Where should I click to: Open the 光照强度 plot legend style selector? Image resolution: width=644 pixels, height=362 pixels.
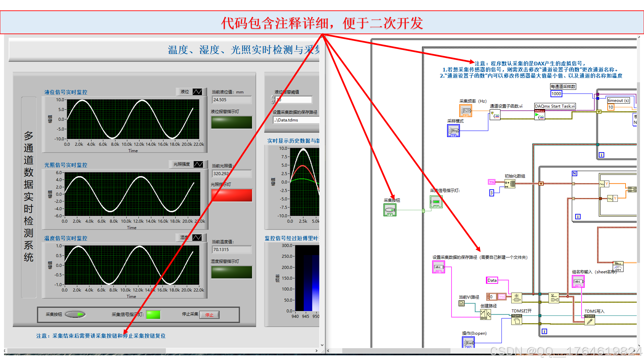pos(198,164)
